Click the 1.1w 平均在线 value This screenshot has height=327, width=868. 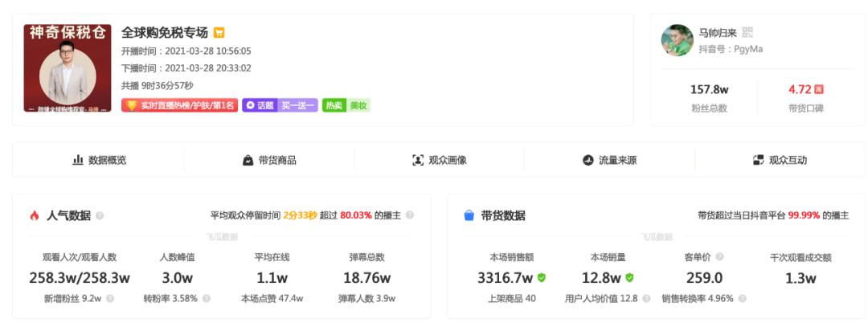click(x=272, y=278)
